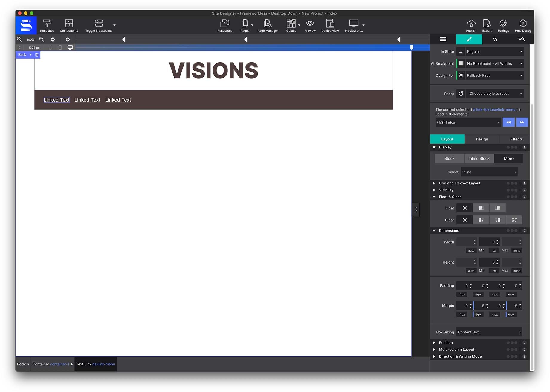550x392 pixels.
Task: Open the Resources manager
Action: [225, 26]
